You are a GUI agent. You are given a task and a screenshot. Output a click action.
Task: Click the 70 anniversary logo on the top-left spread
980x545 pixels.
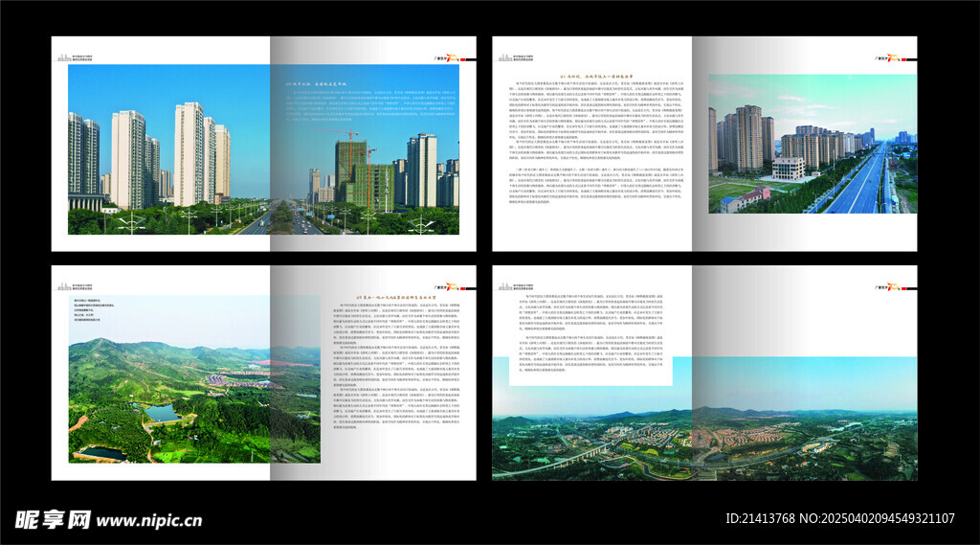pos(449,57)
